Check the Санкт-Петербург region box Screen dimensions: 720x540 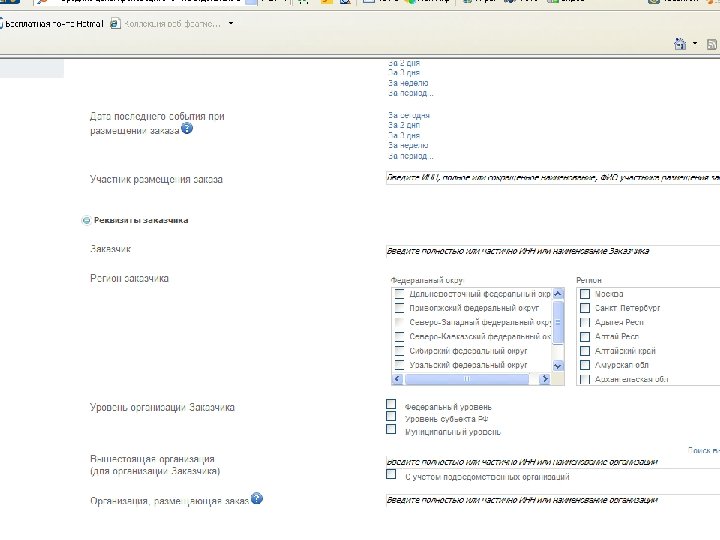(x=585, y=308)
